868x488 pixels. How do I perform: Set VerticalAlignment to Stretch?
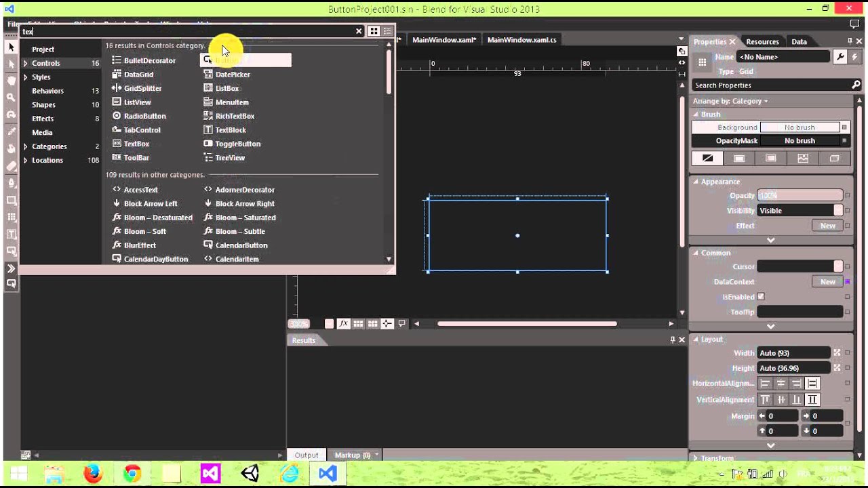pos(812,400)
